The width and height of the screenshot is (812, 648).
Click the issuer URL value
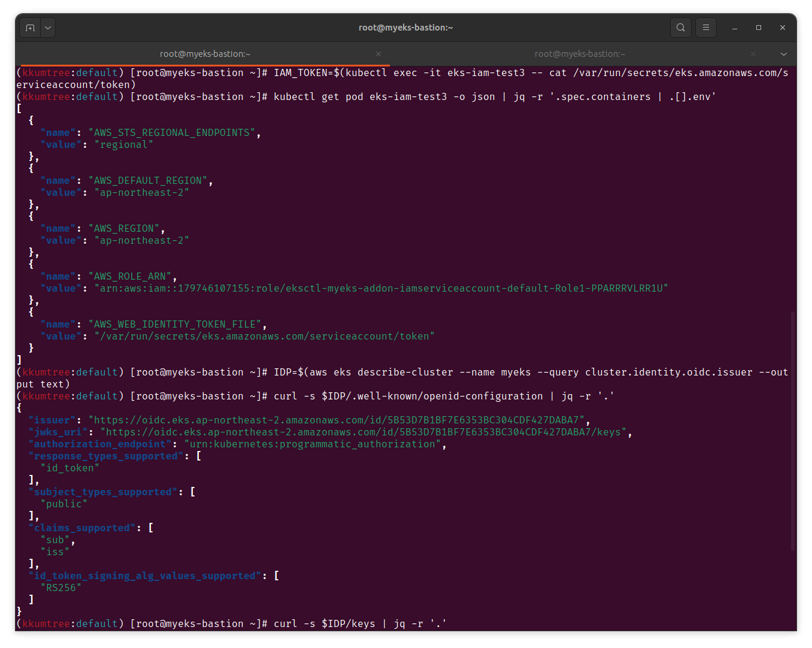[x=337, y=420]
